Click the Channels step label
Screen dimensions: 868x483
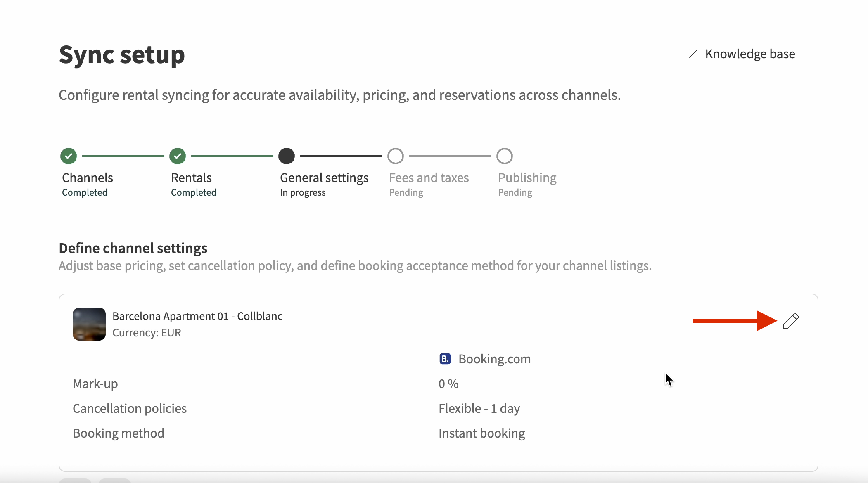(88, 178)
